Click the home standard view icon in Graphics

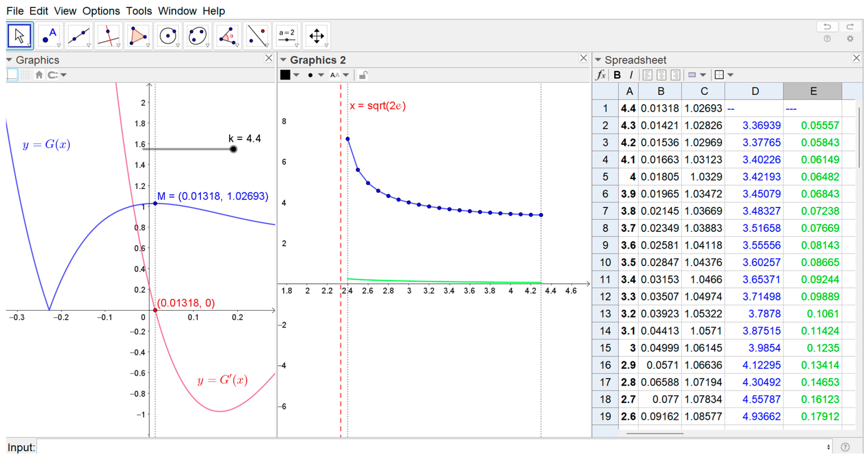tap(39, 75)
